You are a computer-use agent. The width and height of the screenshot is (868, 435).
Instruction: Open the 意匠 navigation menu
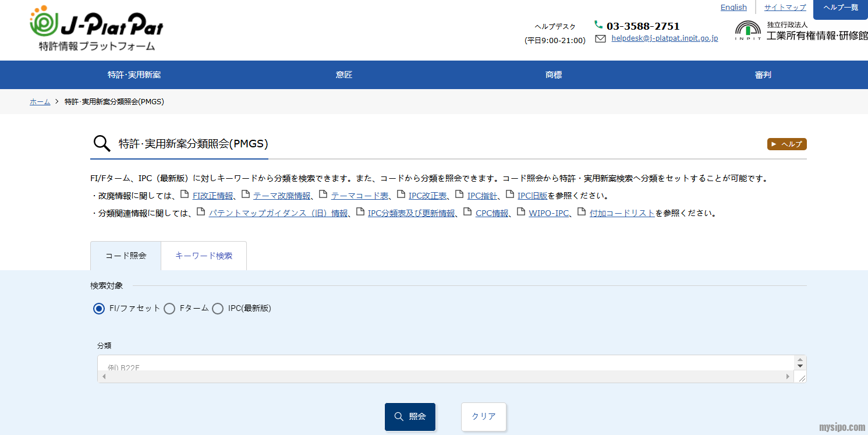coord(344,75)
